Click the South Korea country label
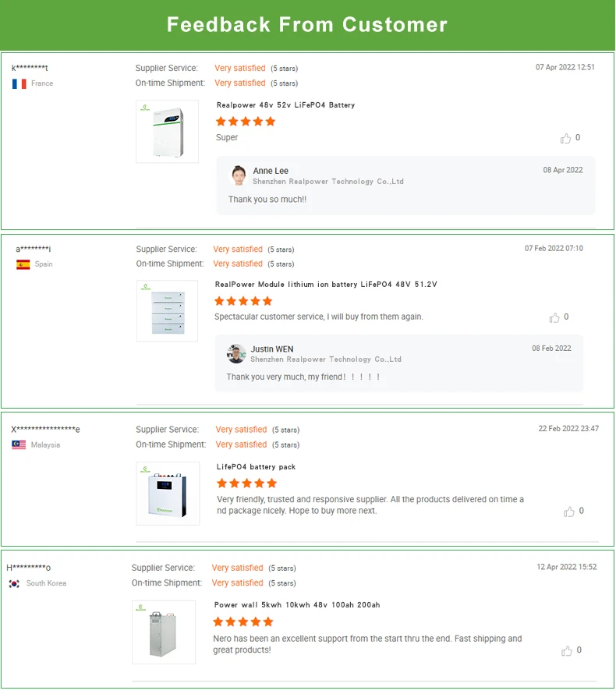Viewport: 616px width, 694px height. click(46, 583)
